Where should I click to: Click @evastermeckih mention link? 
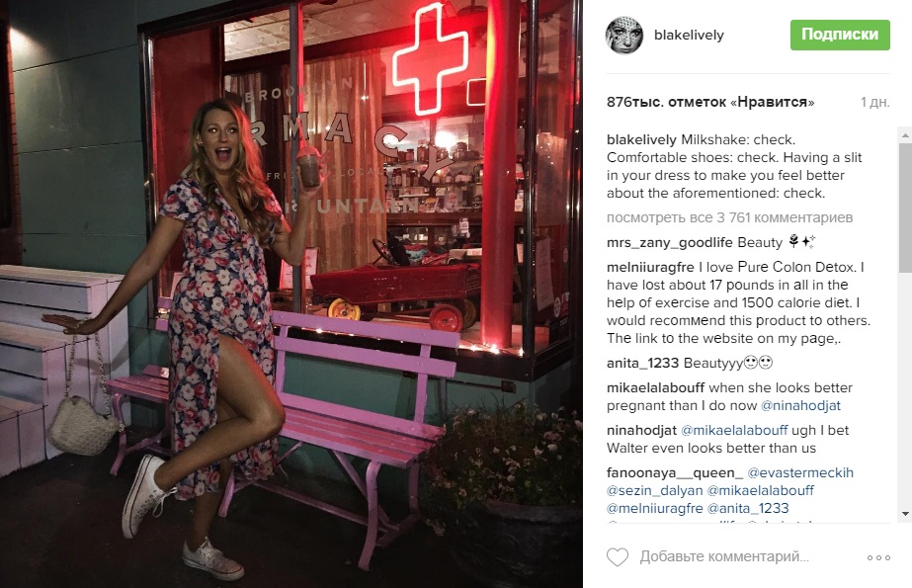(800, 472)
